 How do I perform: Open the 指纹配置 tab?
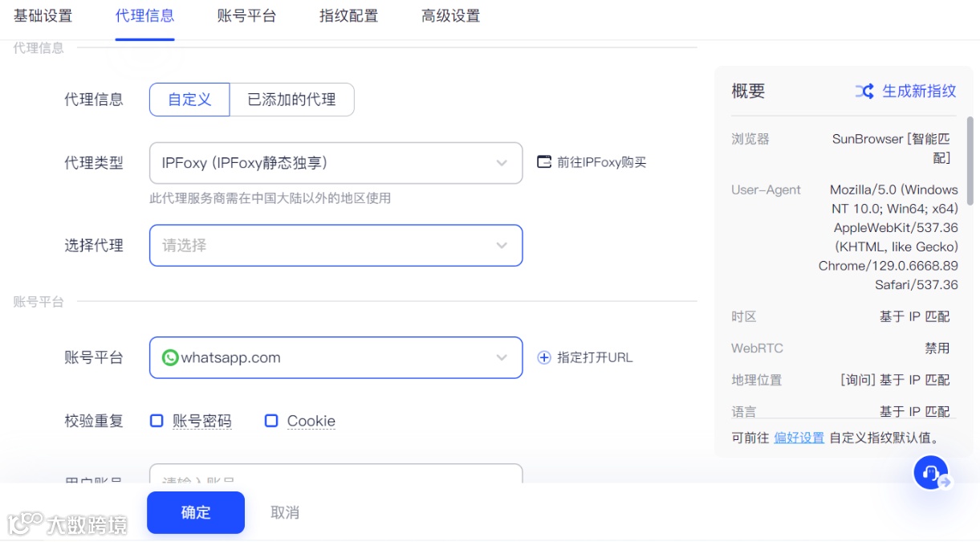pyautogui.click(x=348, y=16)
